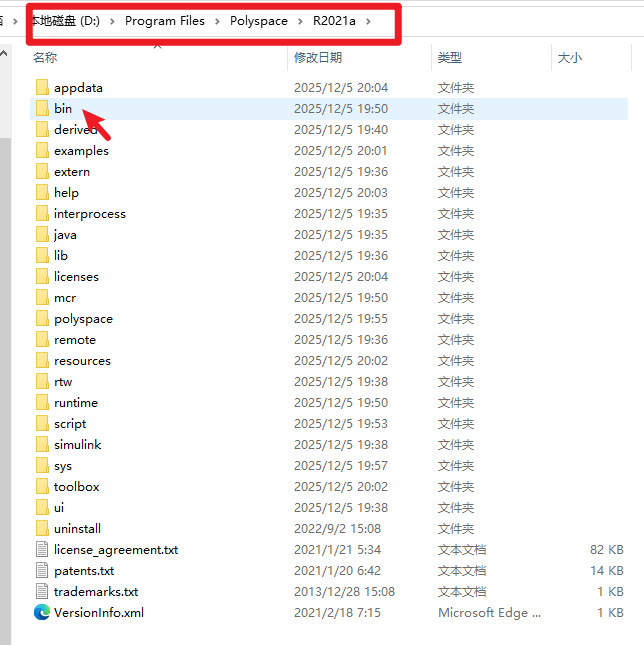
Task: Click the derived folder icon
Action: coord(42,130)
